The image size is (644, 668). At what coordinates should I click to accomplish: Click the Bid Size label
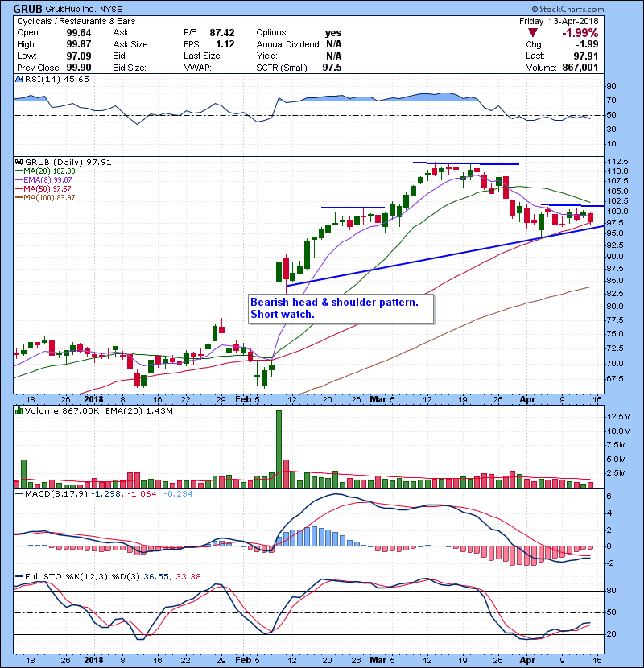(130, 68)
